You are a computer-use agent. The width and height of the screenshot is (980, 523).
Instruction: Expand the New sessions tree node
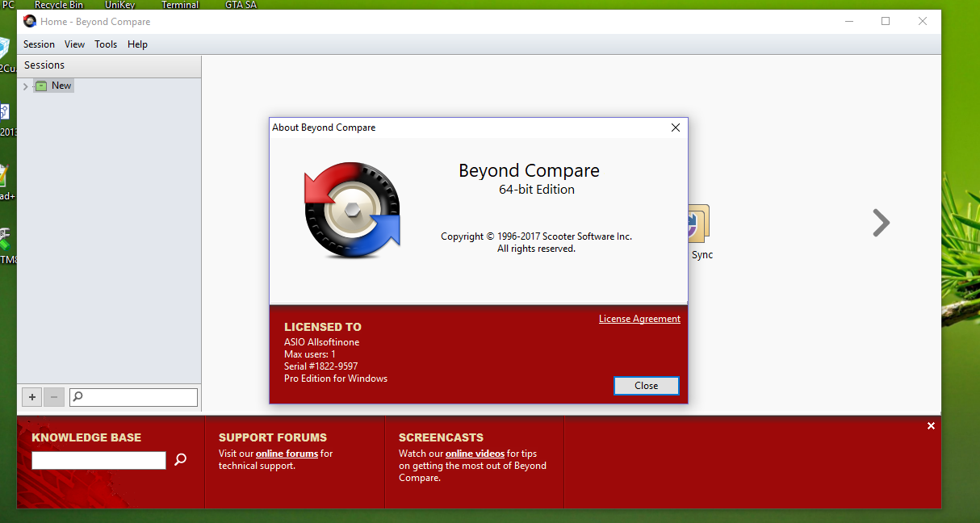(26, 86)
